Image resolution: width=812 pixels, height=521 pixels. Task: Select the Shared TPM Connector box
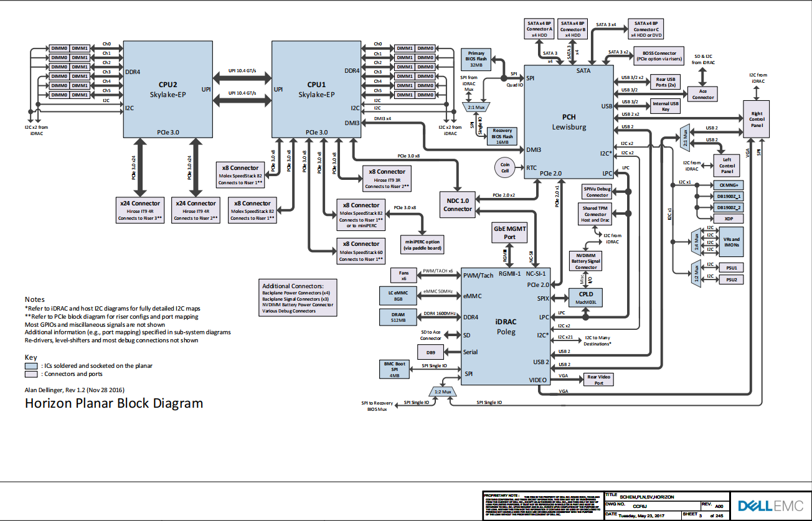(595, 214)
